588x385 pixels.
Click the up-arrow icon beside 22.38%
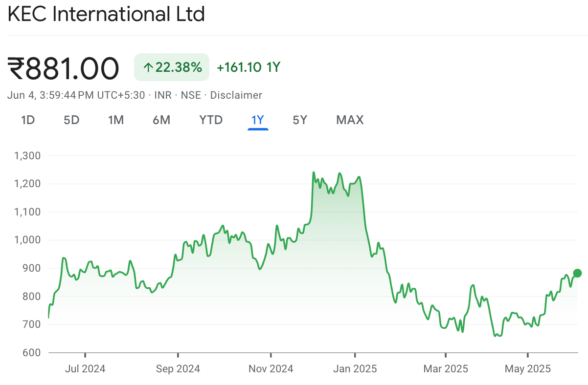click(148, 67)
